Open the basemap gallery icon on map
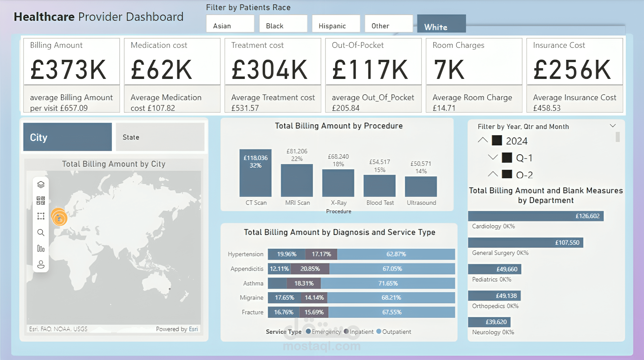 [x=41, y=200]
